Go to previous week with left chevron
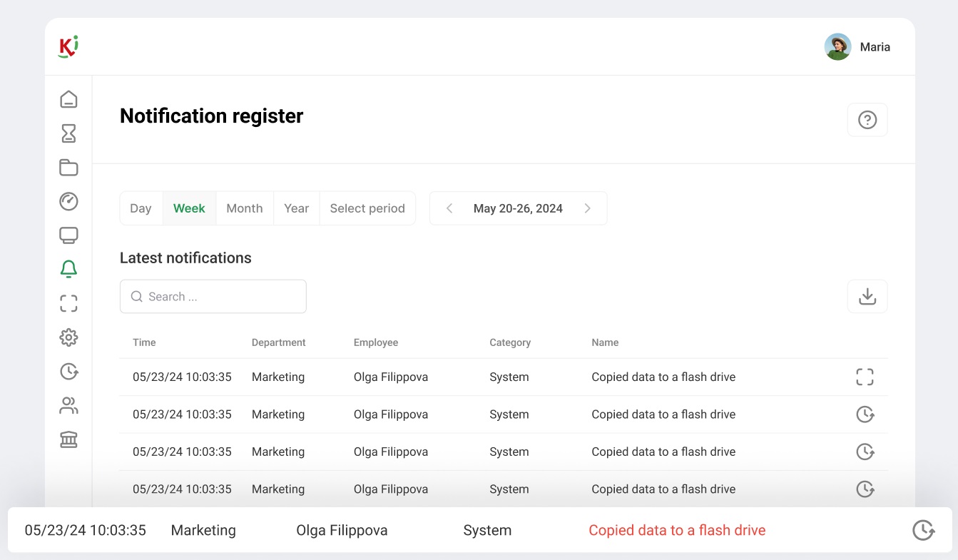Screen dimensions: 958x560 [449, 208]
